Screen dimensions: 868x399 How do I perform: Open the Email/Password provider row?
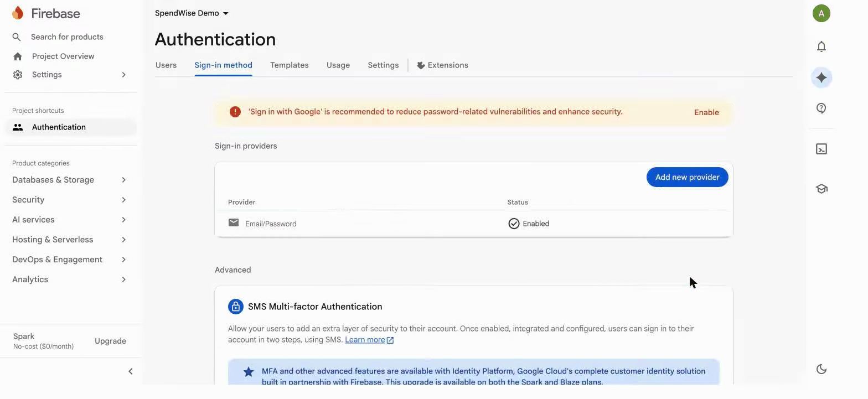(474, 224)
